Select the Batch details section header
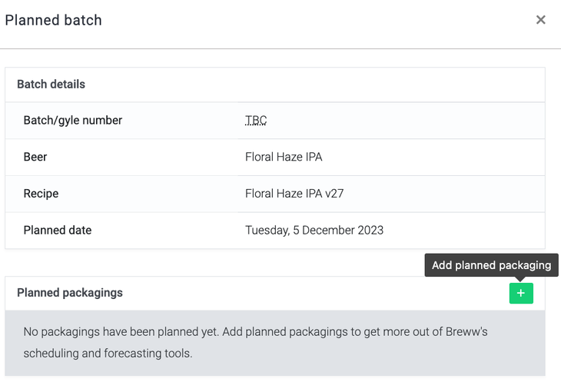The width and height of the screenshot is (561, 392). (51, 84)
